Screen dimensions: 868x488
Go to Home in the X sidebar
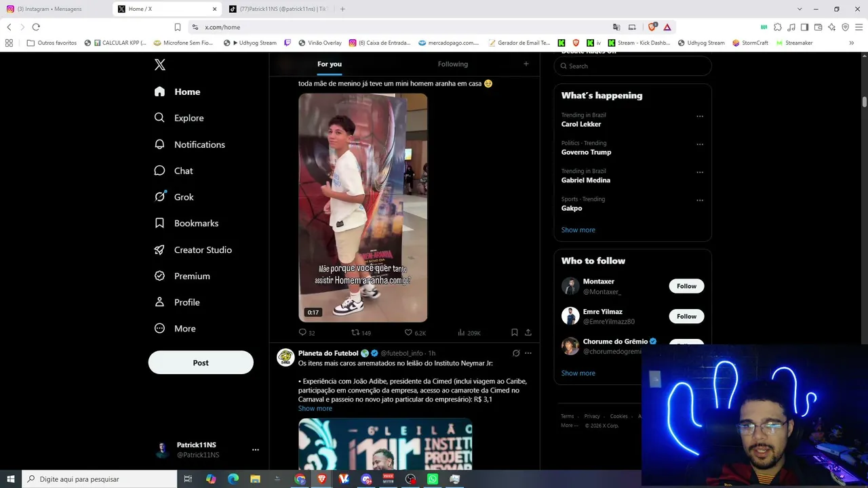(178, 91)
